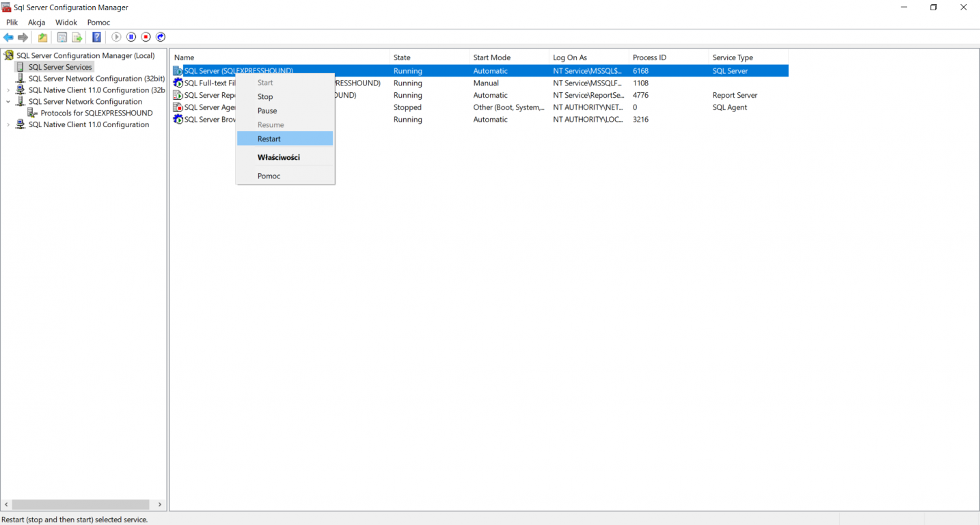Click the Export List toolbar icon
This screenshot has width=980, height=525.
[x=77, y=37]
